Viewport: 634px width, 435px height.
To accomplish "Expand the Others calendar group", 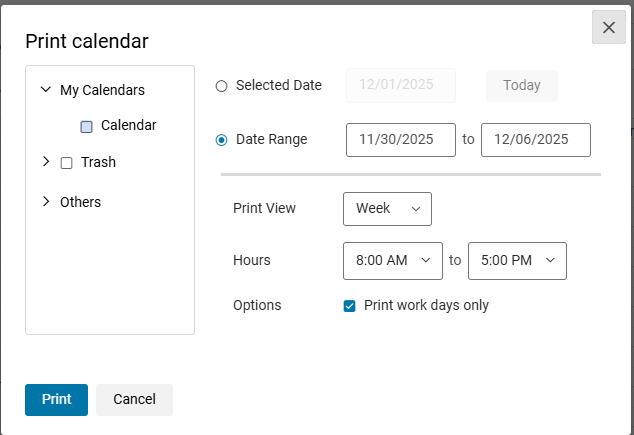I will 45,202.
